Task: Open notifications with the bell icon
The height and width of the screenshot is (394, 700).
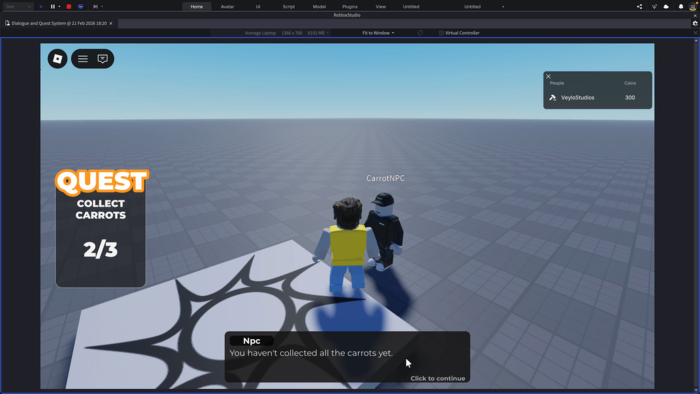Action: pos(681,7)
